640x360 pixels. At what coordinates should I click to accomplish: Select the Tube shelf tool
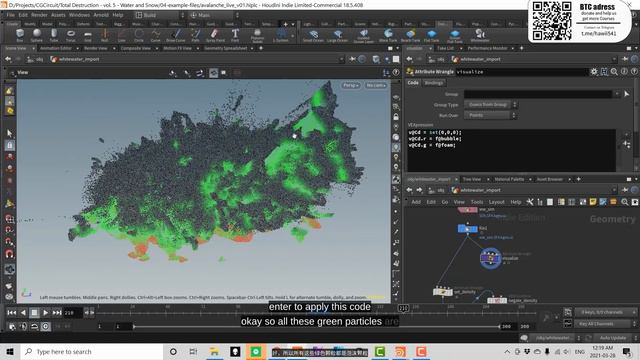tap(54, 36)
